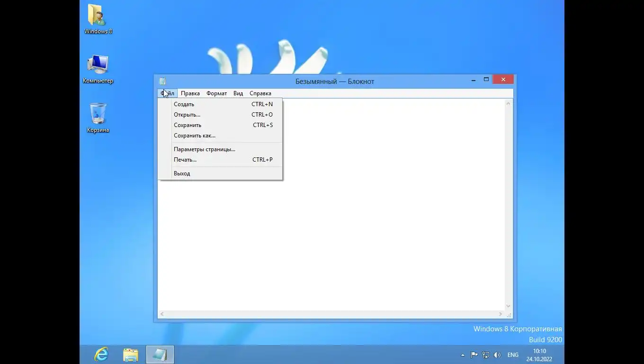Launch Internet Explorer from the taskbar

pyautogui.click(x=101, y=355)
